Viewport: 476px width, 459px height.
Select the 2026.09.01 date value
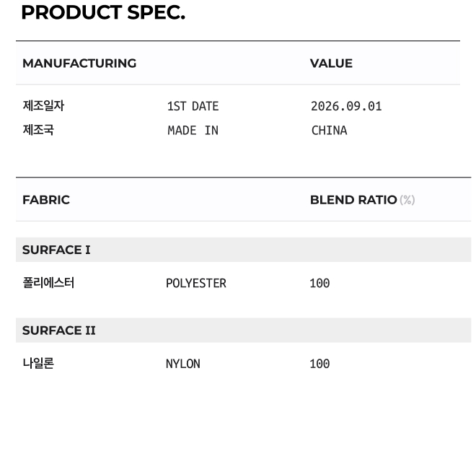[346, 106]
